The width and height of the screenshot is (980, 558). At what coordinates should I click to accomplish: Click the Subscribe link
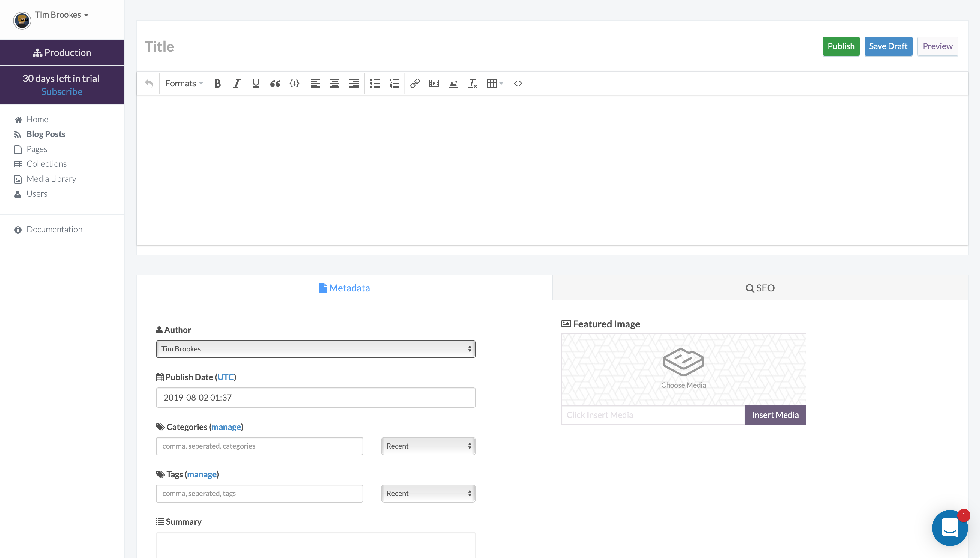pos(62,91)
